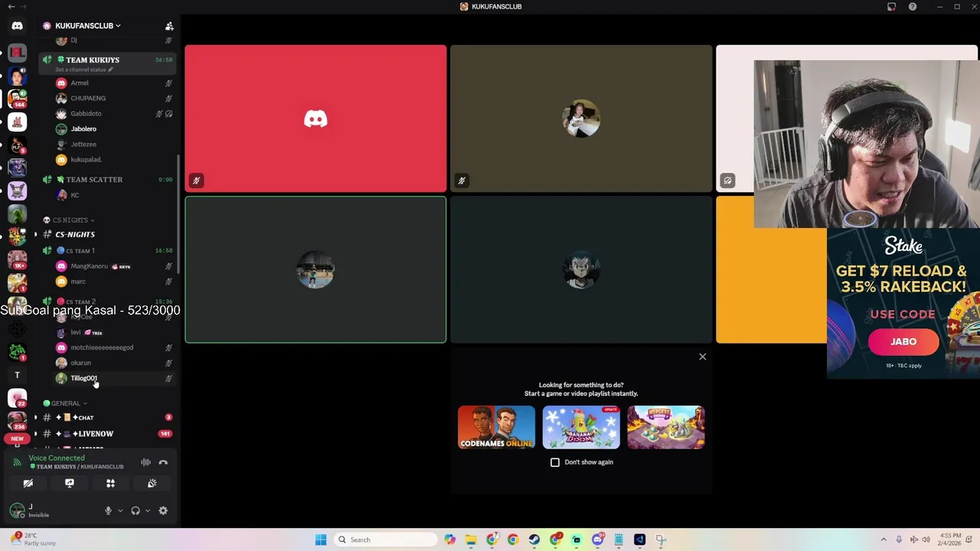Open server with 144 badge

coord(17,99)
